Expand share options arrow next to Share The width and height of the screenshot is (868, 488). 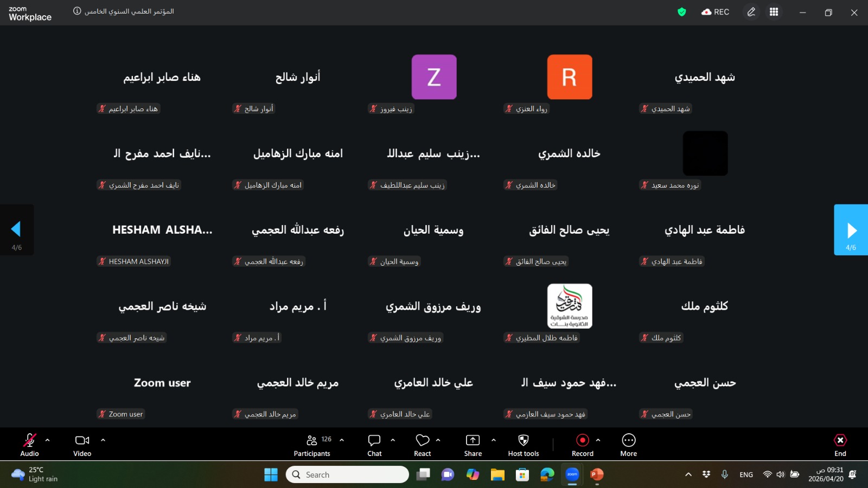click(x=494, y=440)
